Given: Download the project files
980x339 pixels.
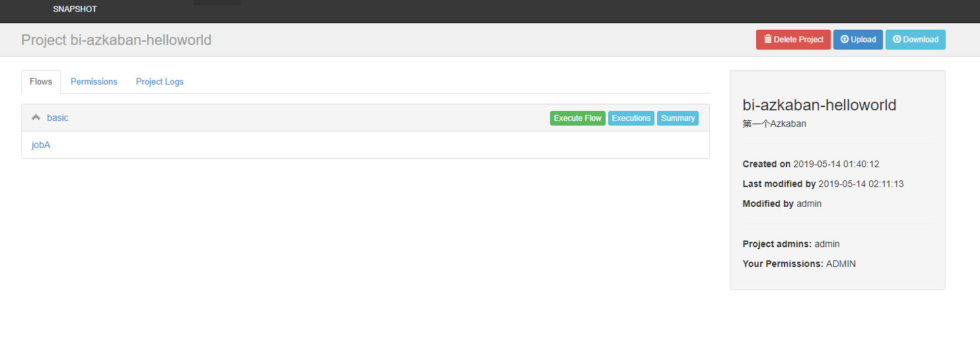Looking at the screenshot, I should point(915,40).
